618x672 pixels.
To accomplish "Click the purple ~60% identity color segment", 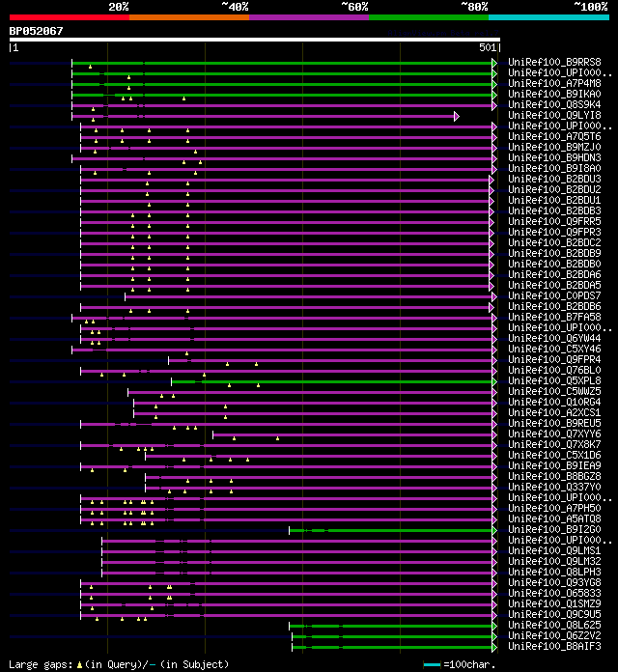I will tap(309, 17).
